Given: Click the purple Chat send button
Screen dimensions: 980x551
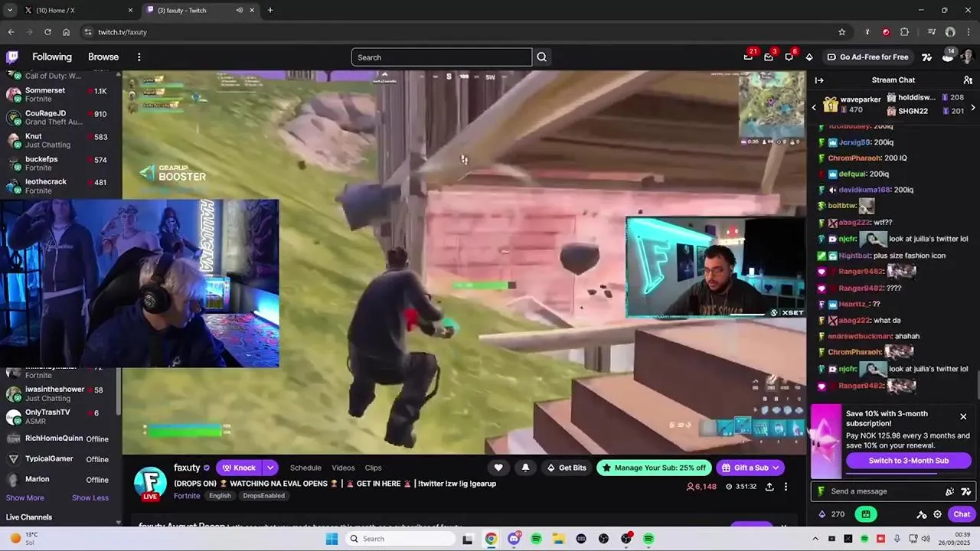Looking at the screenshot, I should 962,514.
